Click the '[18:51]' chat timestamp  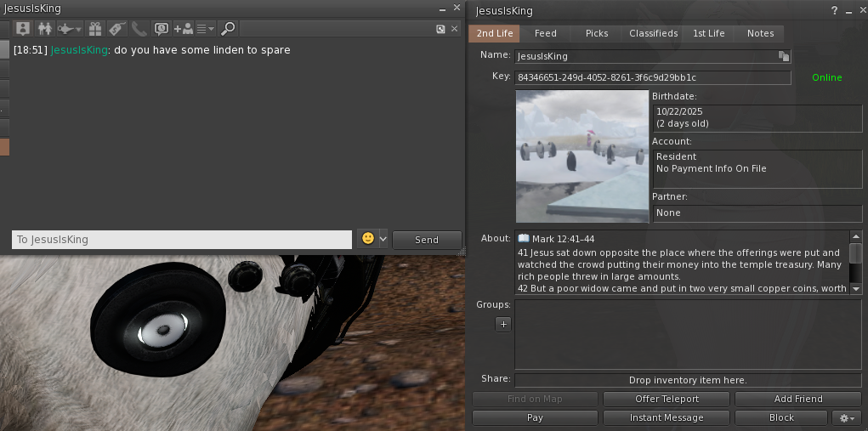point(31,50)
